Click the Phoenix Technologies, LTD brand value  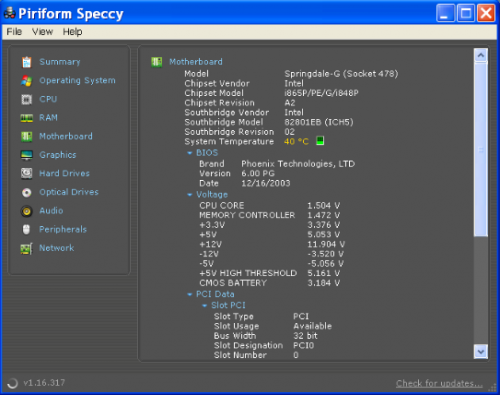[x=298, y=164]
